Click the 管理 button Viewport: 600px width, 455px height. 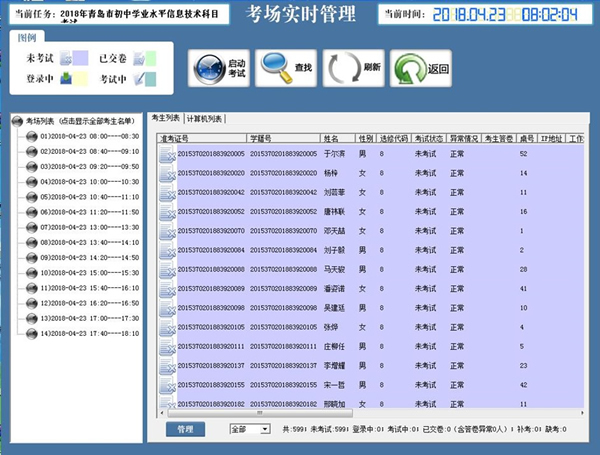pyautogui.click(x=185, y=429)
